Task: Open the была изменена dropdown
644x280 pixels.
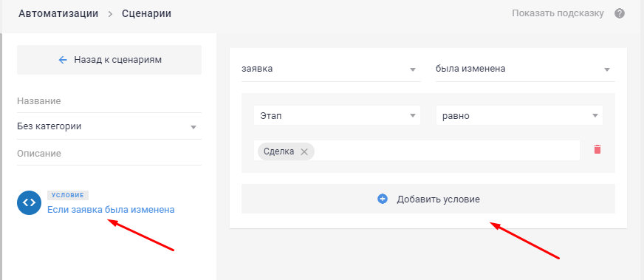Action: (525, 69)
